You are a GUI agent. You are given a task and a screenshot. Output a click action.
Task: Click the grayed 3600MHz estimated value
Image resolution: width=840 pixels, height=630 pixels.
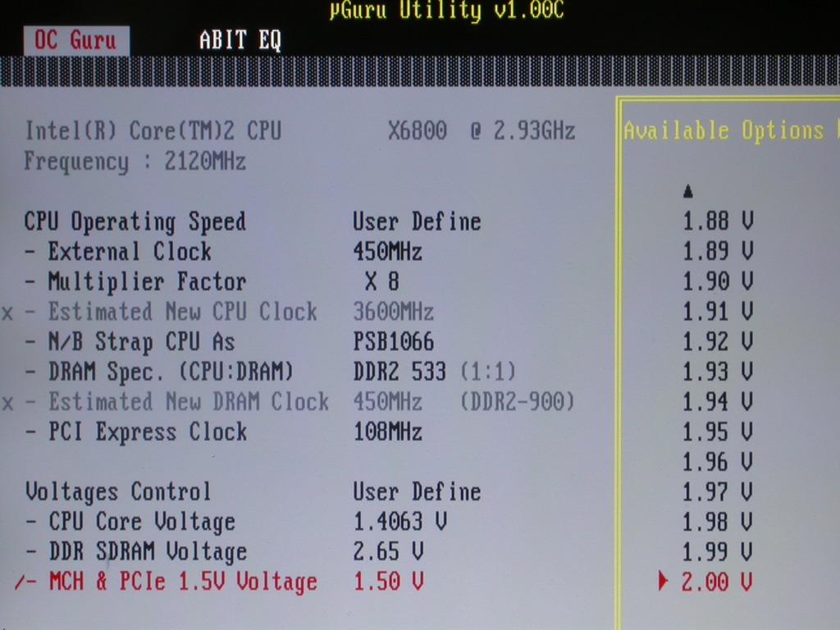[x=393, y=312]
